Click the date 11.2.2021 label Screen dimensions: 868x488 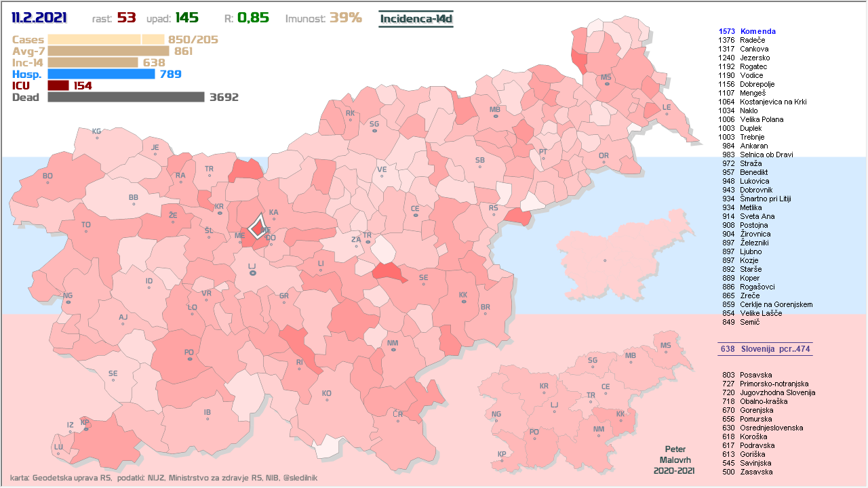44,18
